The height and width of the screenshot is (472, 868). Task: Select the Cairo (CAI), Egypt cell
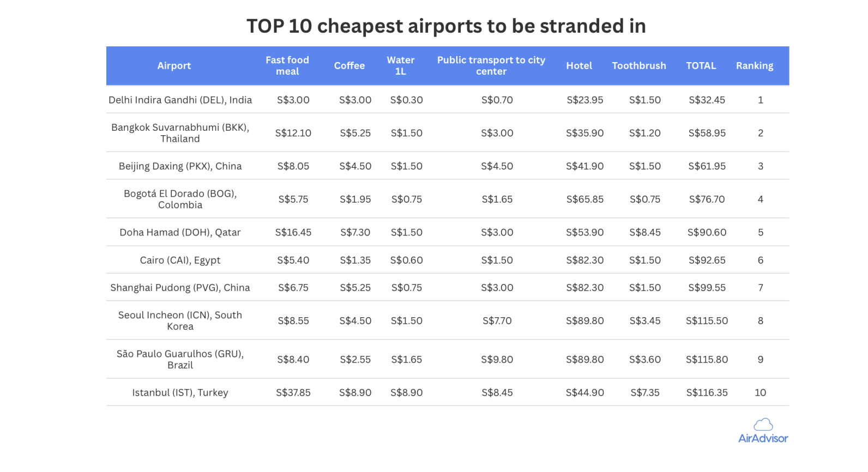point(180,260)
